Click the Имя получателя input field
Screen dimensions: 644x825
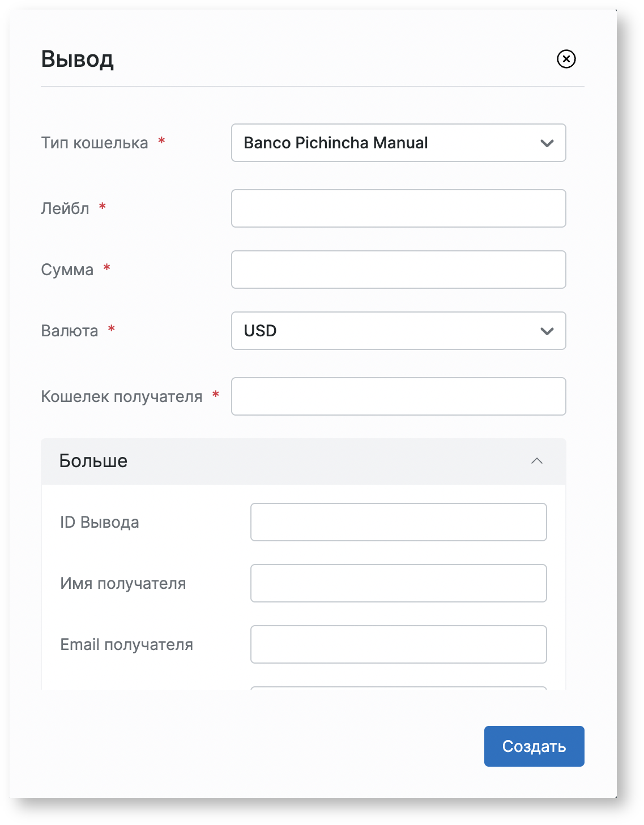[x=398, y=583]
